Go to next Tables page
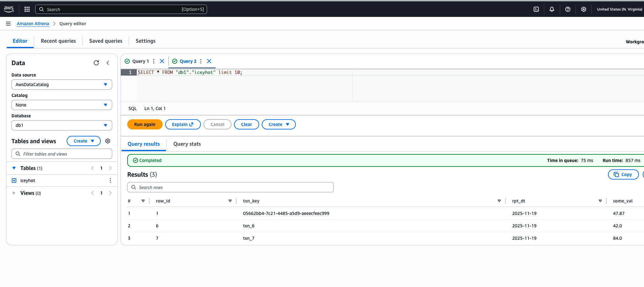Image resolution: width=644 pixels, height=287 pixels. click(110, 168)
